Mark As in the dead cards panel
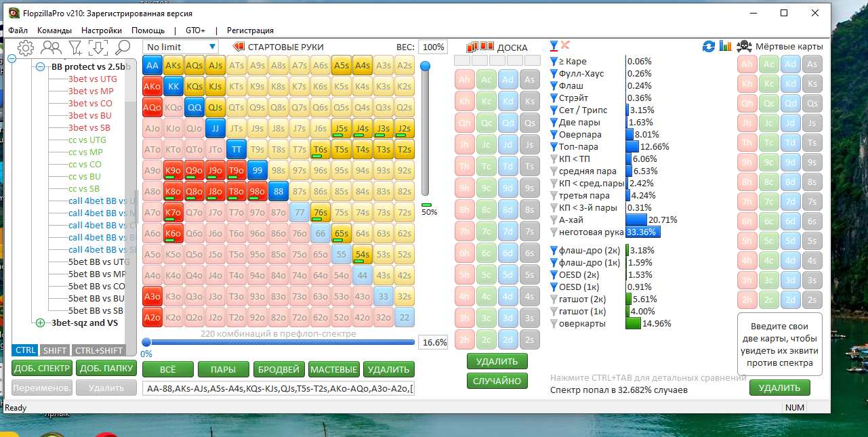Screen dimensions: 868x437 (x=812, y=65)
